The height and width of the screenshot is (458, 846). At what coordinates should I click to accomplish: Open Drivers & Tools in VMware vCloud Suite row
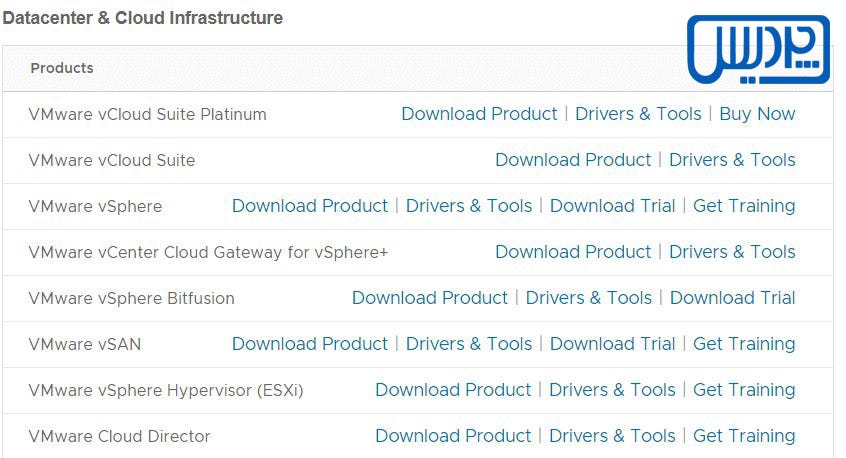(732, 160)
